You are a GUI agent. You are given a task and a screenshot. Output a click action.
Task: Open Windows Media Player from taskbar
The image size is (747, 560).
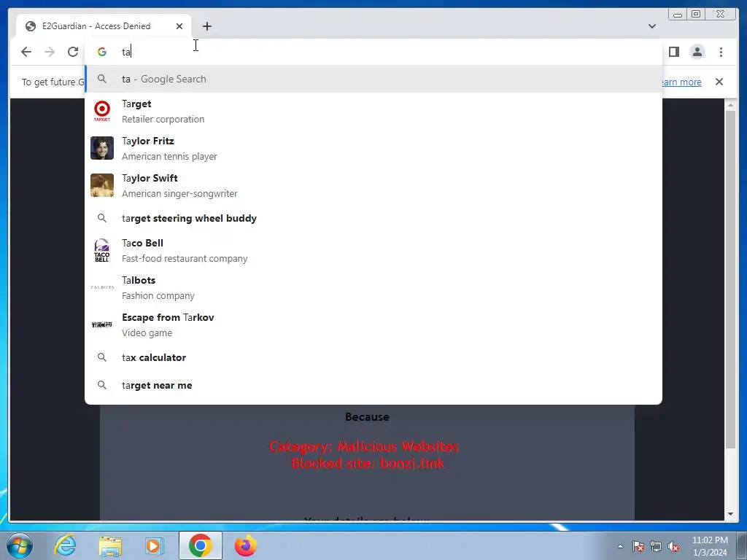155,545
